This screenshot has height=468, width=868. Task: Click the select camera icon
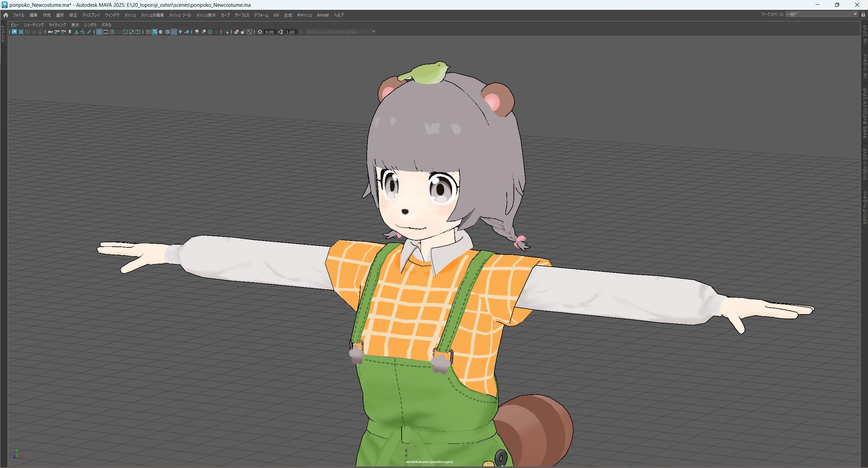click(50, 32)
